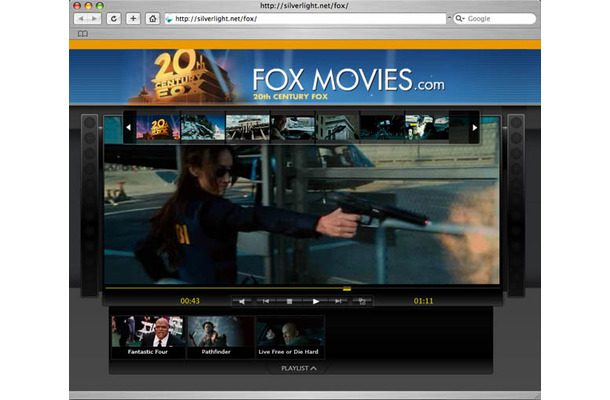Select the chapter thumbnail showing man in car
Image resolution: width=610 pixels, height=400 pixels.
[x=293, y=128]
